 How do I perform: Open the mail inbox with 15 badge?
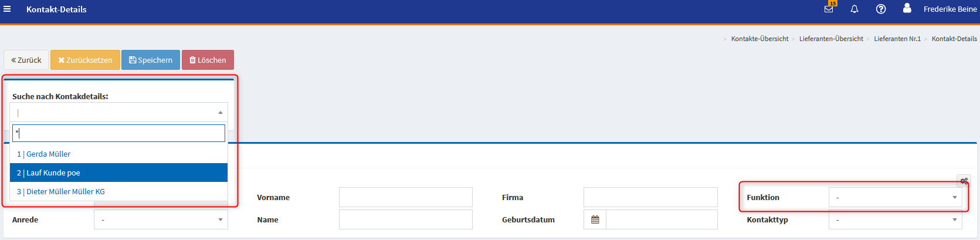[x=829, y=9]
